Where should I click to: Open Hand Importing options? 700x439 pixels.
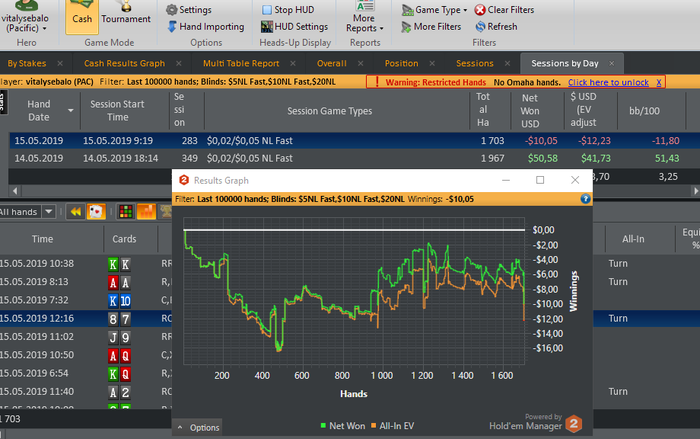tap(206, 26)
